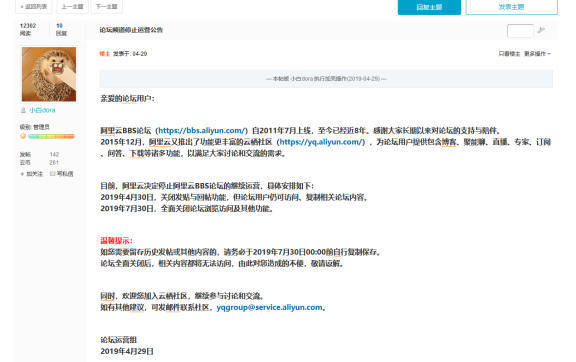The width and height of the screenshot is (576, 362).
Task: Click the 发表主题 new topic button
Action: click(511, 7)
